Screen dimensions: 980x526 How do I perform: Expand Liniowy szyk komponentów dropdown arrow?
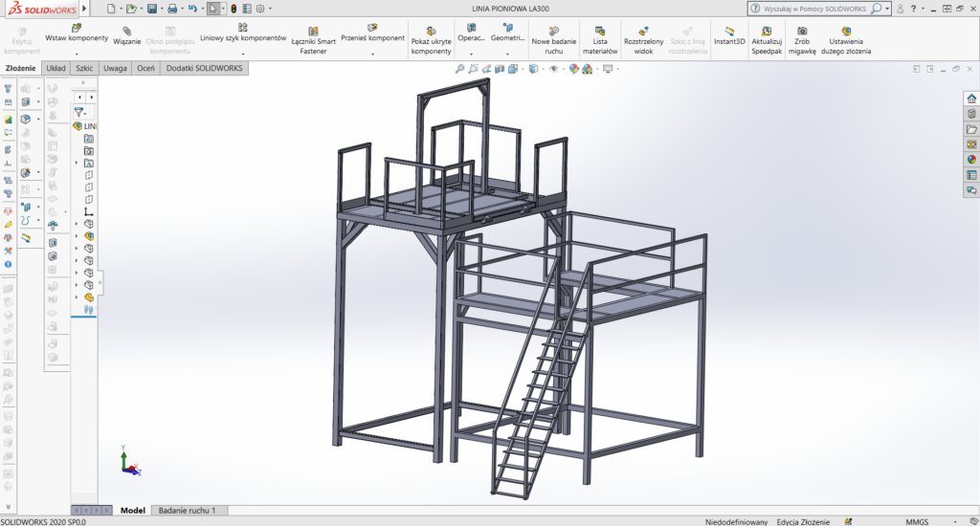[243, 53]
